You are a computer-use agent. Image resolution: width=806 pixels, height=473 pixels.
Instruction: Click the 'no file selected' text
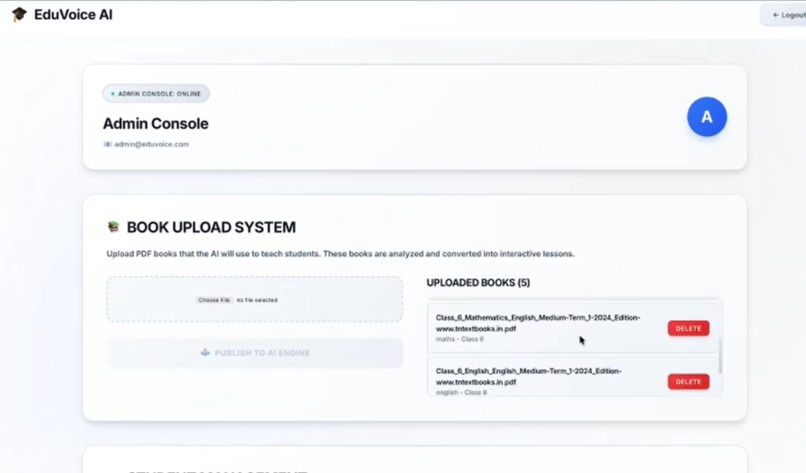click(x=257, y=300)
